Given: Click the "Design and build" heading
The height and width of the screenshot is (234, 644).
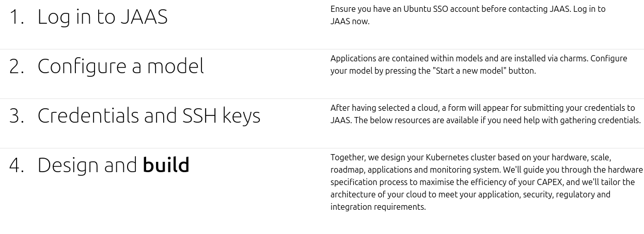Looking at the screenshot, I should [113, 165].
